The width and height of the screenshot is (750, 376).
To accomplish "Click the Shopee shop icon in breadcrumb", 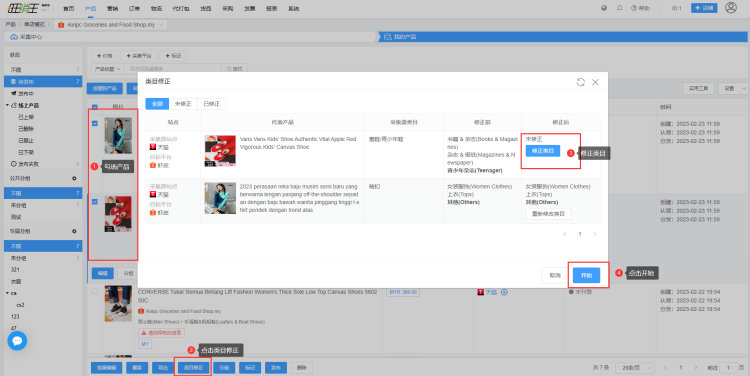I will tap(61, 24).
